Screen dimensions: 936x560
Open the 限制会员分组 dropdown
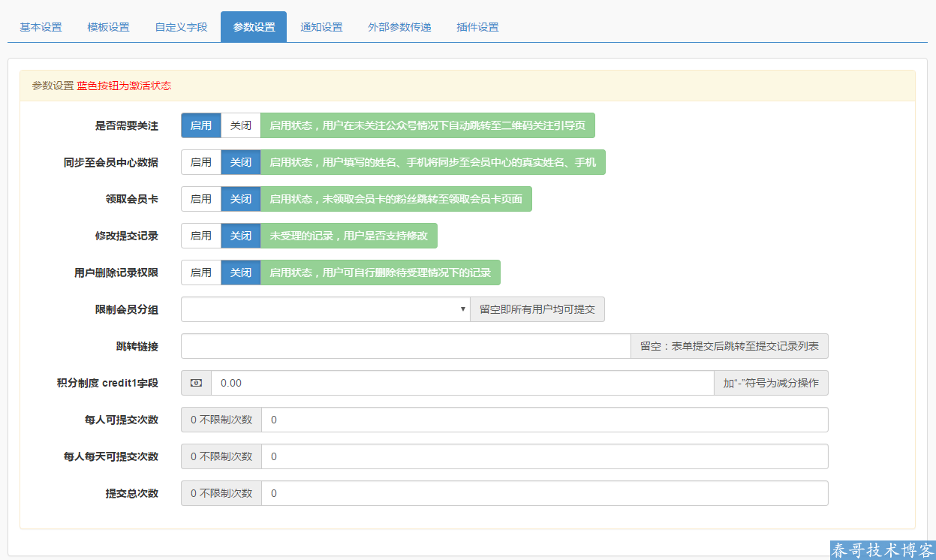324,309
